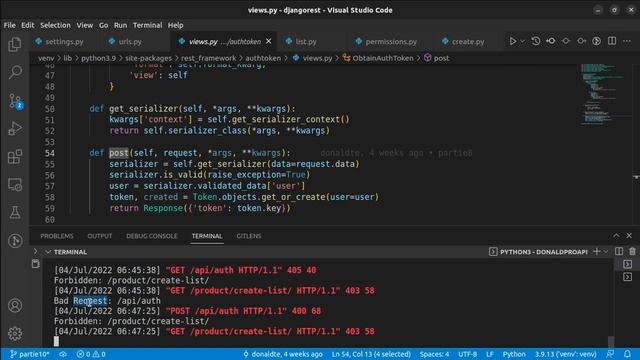Open the Search view in activity bar
Image resolution: width=640 pixels, height=360 pixels.
pos(15,72)
